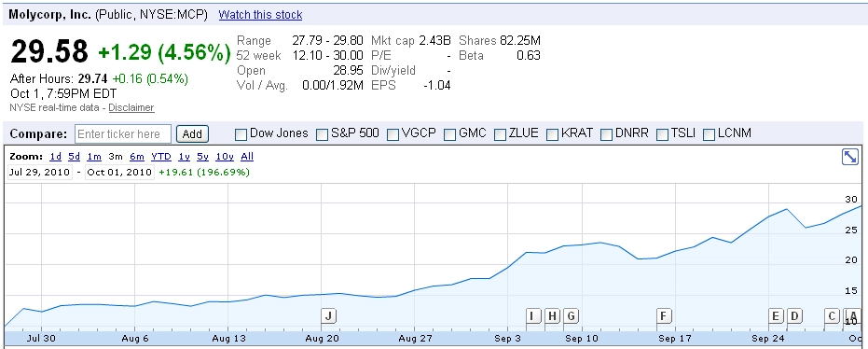
Task: Open the Disclaimer link
Action: (131, 108)
